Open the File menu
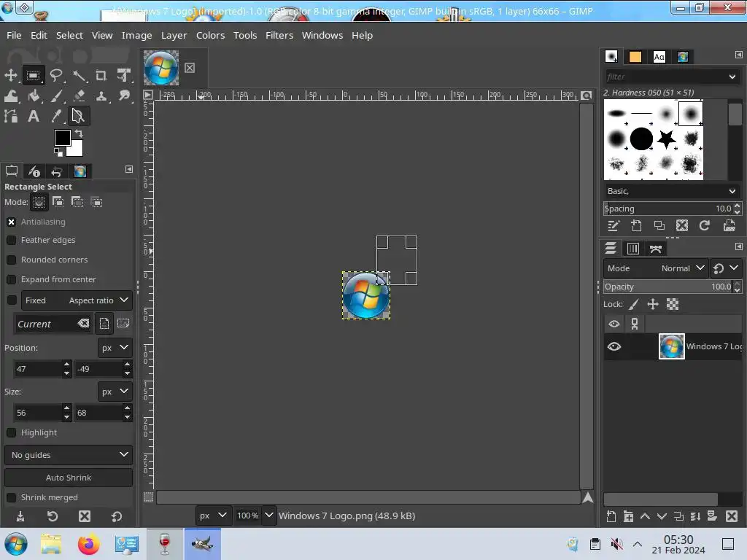 pyautogui.click(x=14, y=35)
